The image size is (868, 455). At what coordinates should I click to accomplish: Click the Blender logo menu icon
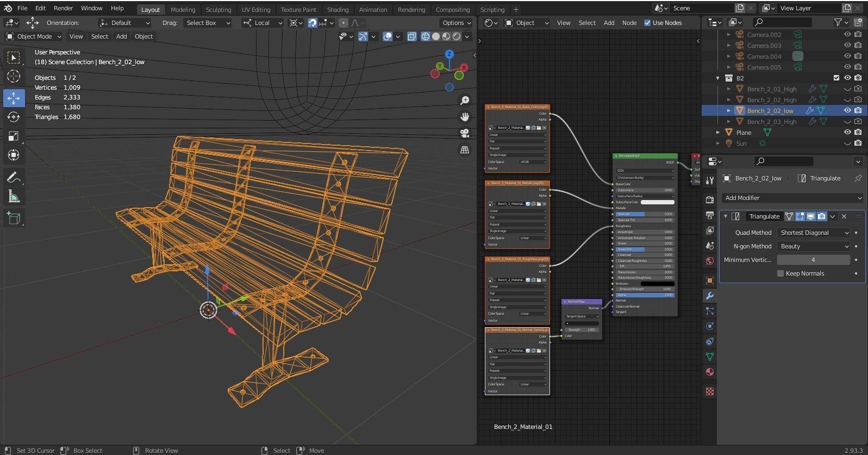click(8, 8)
